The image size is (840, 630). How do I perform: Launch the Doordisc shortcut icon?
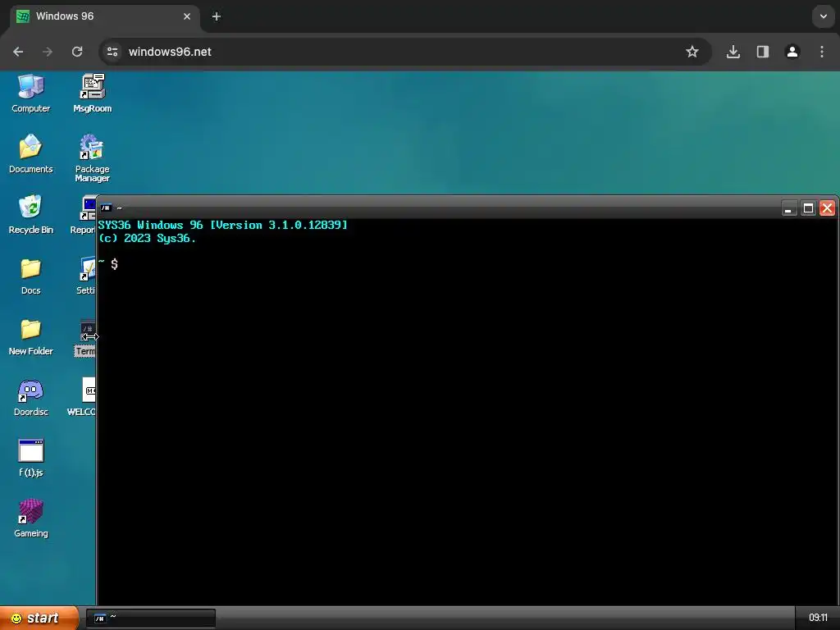30,397
